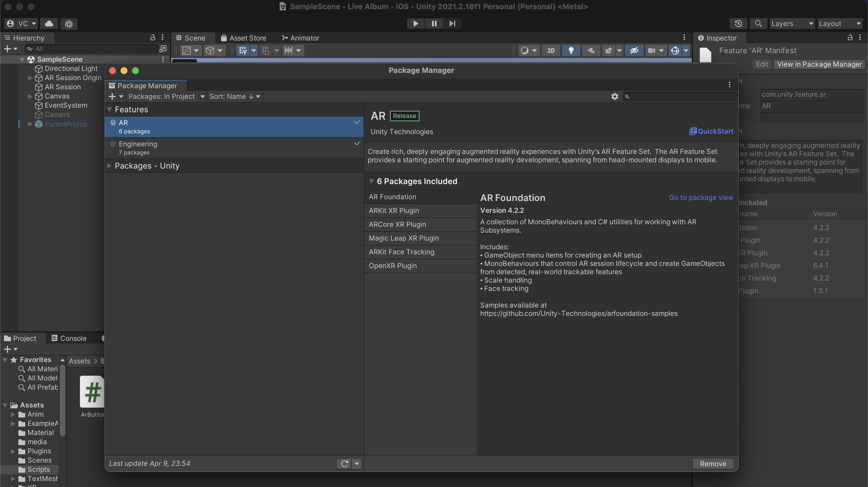
Task: Open the collaborate package icon in the top toolbar
Action: [69, 24]
